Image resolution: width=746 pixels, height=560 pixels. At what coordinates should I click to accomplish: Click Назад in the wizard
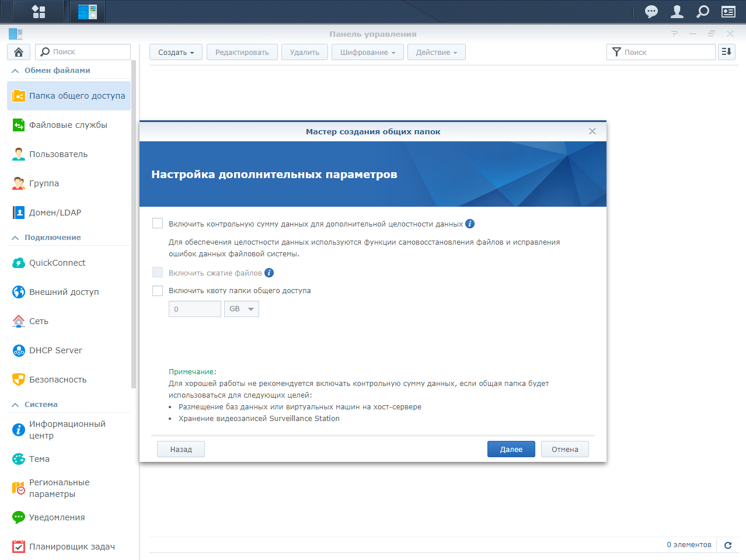181,449
